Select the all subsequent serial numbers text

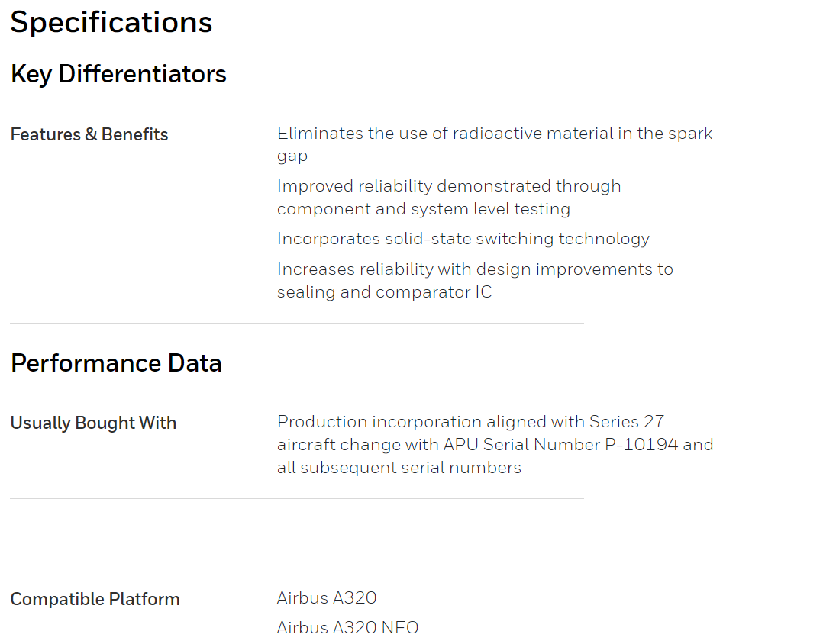399,468
